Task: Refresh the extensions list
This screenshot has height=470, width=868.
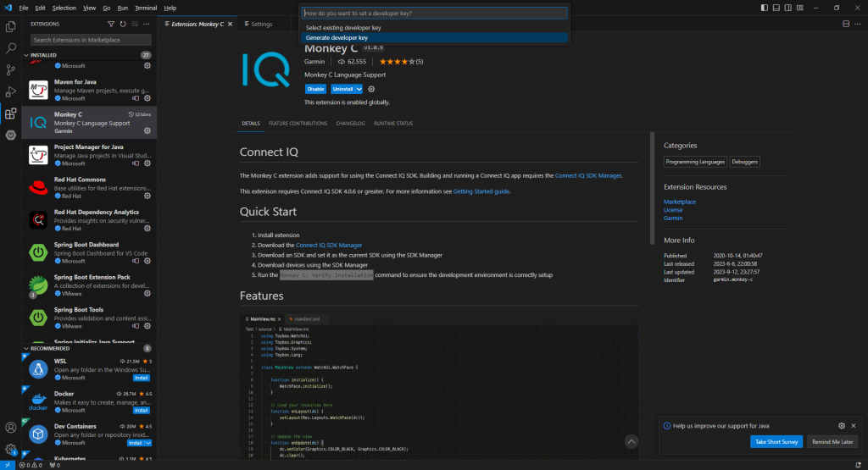Action: (123, 25)
